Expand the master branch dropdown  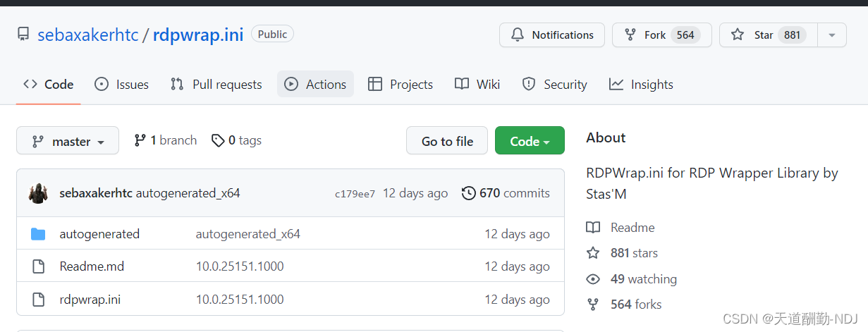(68, 141)
